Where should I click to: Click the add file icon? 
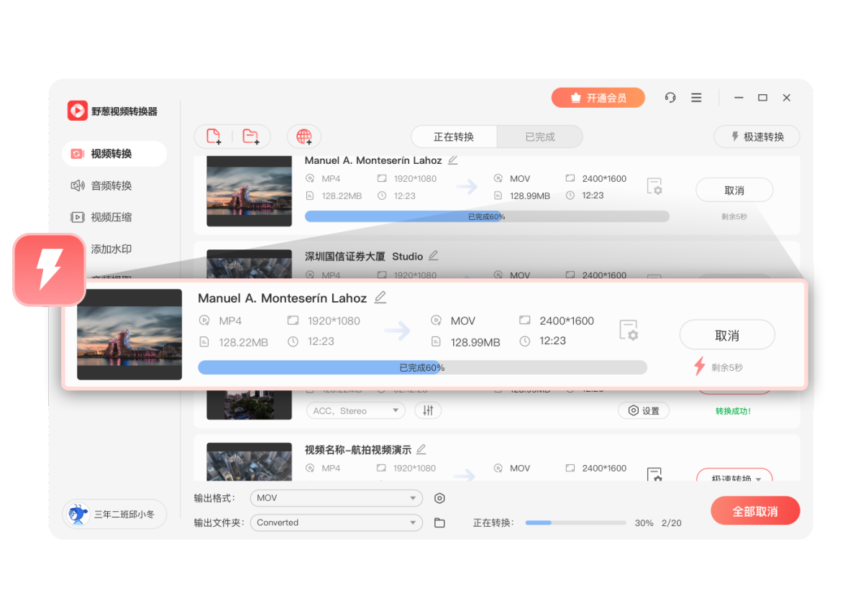tap(214, 137)
